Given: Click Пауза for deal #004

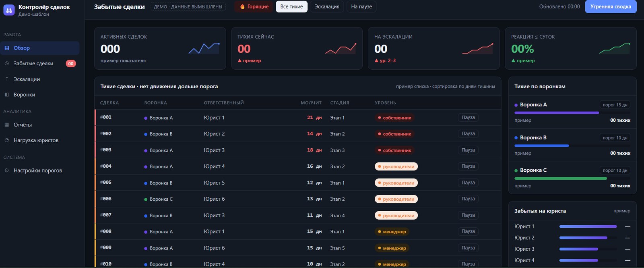Looking at the screenshot, I should tap(468, 166).
